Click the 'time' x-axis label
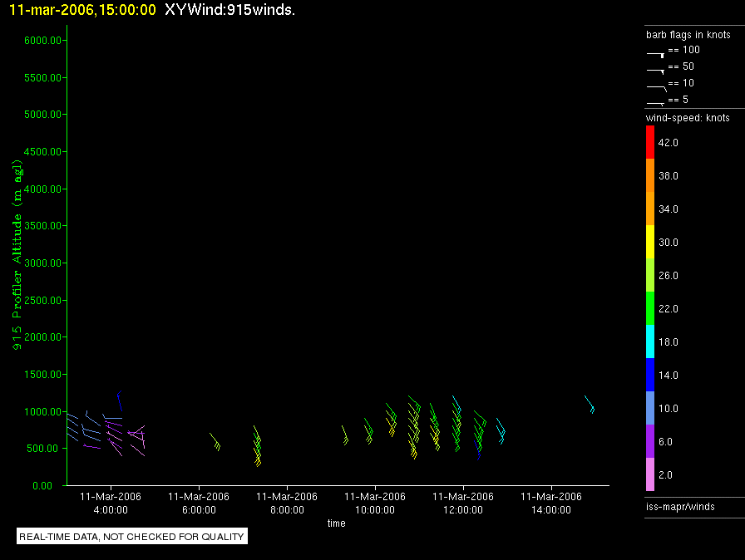This screenshot has height=560, width=745. [x=337, y=523]
